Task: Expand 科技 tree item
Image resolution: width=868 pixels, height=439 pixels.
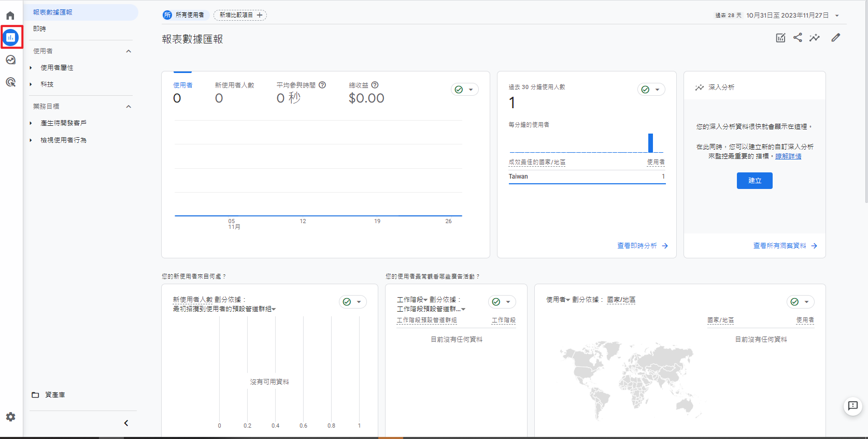Action: pyautogui.click(x=31, y=84)
